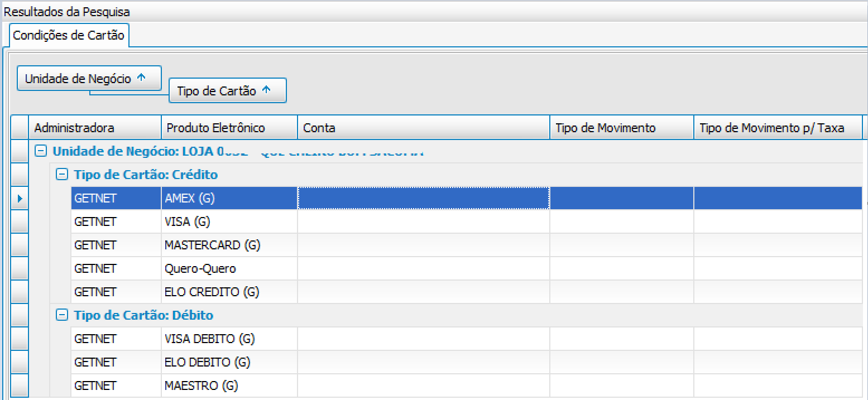Click GETNET cell in the MAESTRO (G) row
868x400 pixels.
click(x=116, y=385)
